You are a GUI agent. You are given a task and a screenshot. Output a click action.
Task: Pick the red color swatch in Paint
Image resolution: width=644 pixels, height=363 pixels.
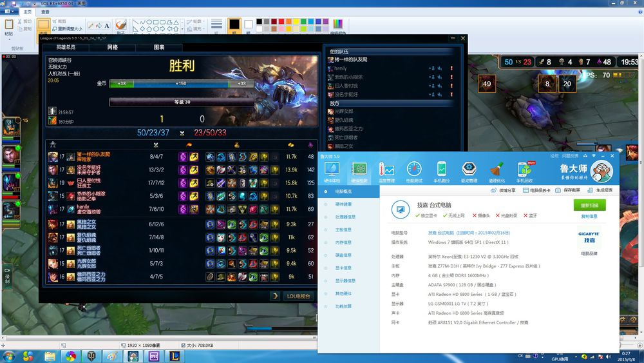[281, 21]
